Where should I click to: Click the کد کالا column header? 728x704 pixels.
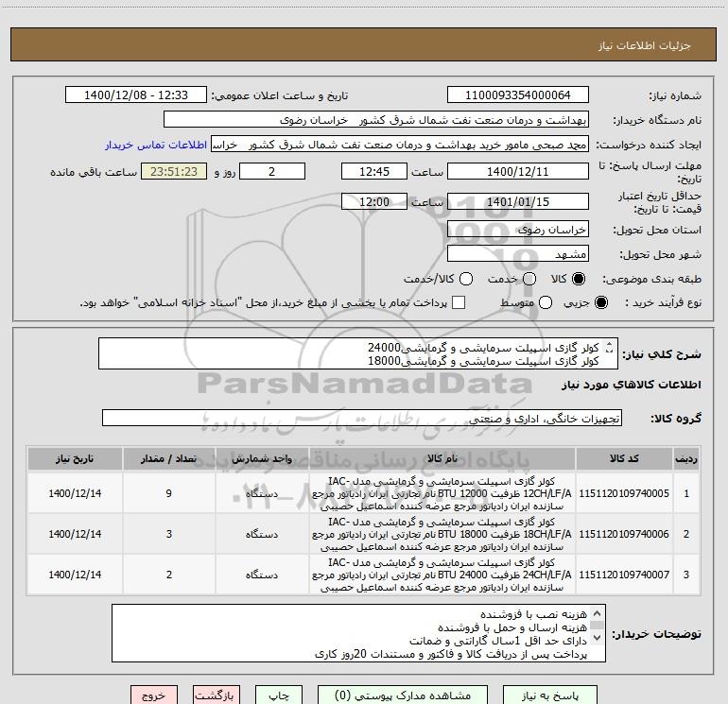tap(624, 458)
